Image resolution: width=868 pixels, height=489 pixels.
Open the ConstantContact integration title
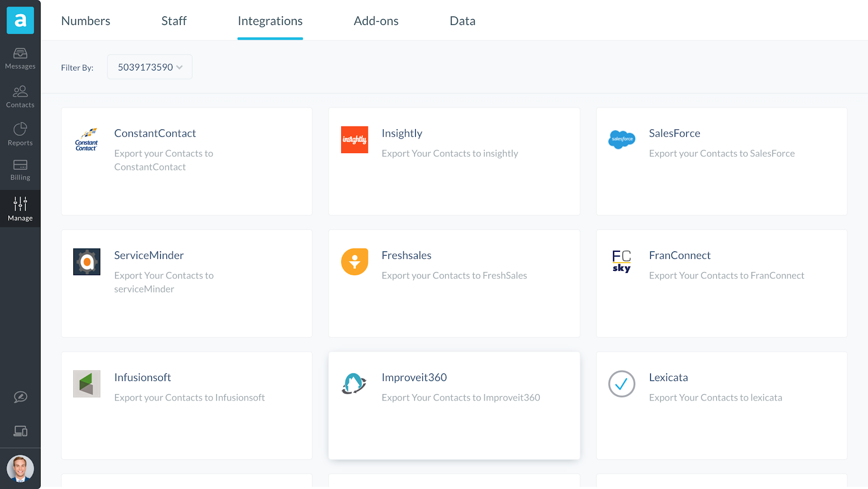155,134
